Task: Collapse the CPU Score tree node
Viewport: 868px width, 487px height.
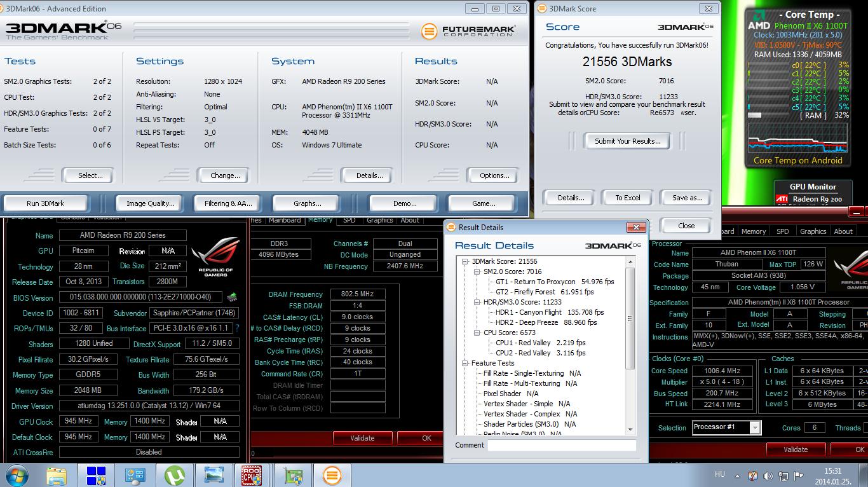Action: point(476,333)
